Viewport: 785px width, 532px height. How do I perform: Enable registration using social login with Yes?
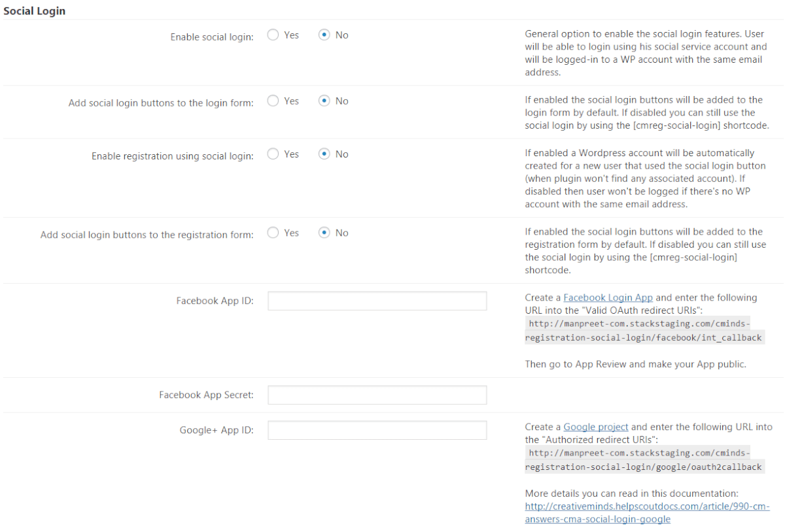pos(273,155)
